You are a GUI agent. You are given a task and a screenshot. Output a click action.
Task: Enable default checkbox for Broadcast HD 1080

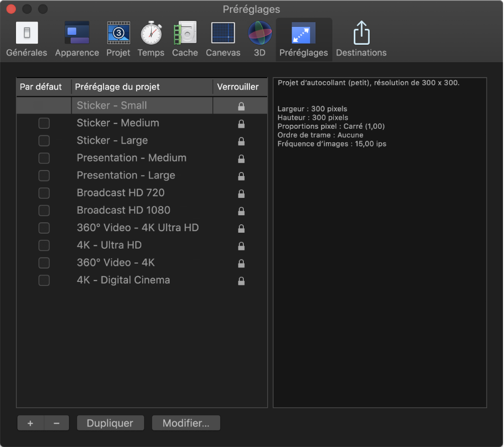[44, 210]
